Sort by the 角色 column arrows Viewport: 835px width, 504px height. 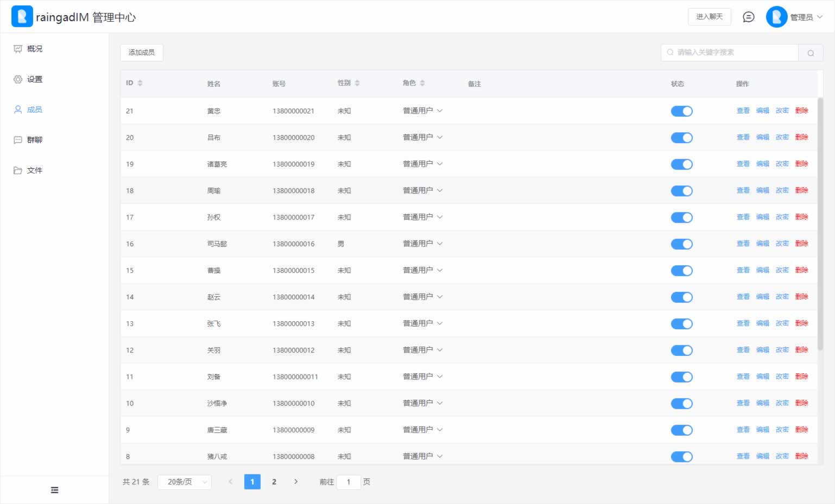[x=422, y=83]
